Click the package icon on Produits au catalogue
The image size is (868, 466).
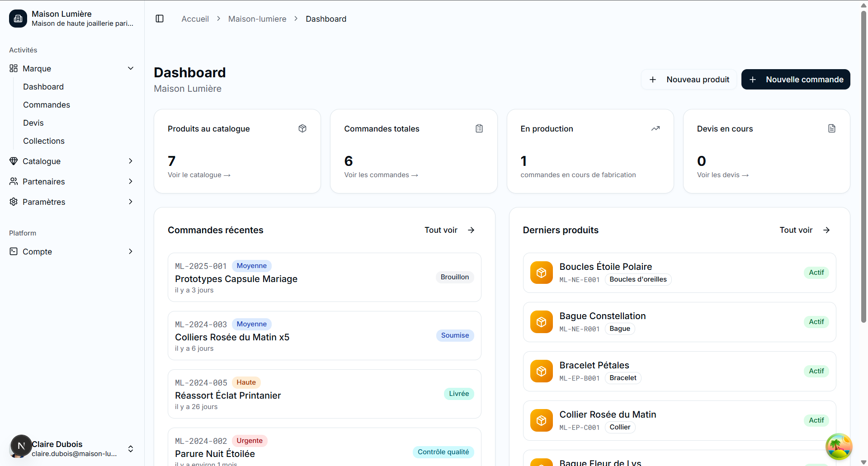(x=302, y=128)
